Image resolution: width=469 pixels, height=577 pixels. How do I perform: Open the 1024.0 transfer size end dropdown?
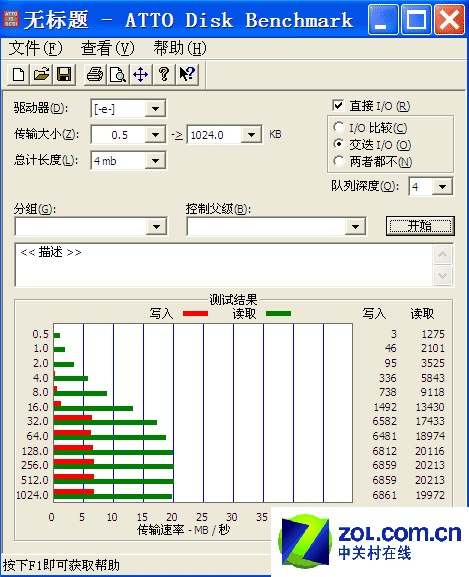pos(251,135)
